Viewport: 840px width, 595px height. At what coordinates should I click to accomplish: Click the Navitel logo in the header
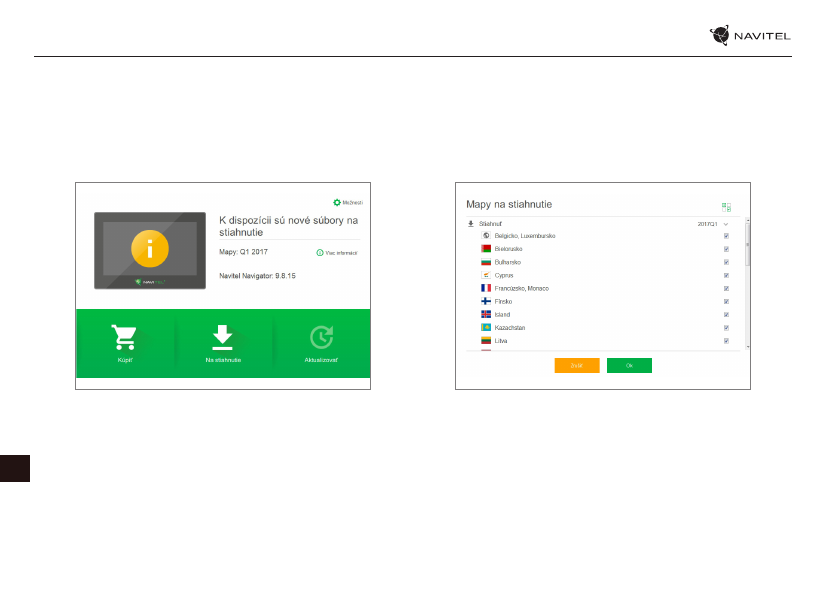[750, 36]
